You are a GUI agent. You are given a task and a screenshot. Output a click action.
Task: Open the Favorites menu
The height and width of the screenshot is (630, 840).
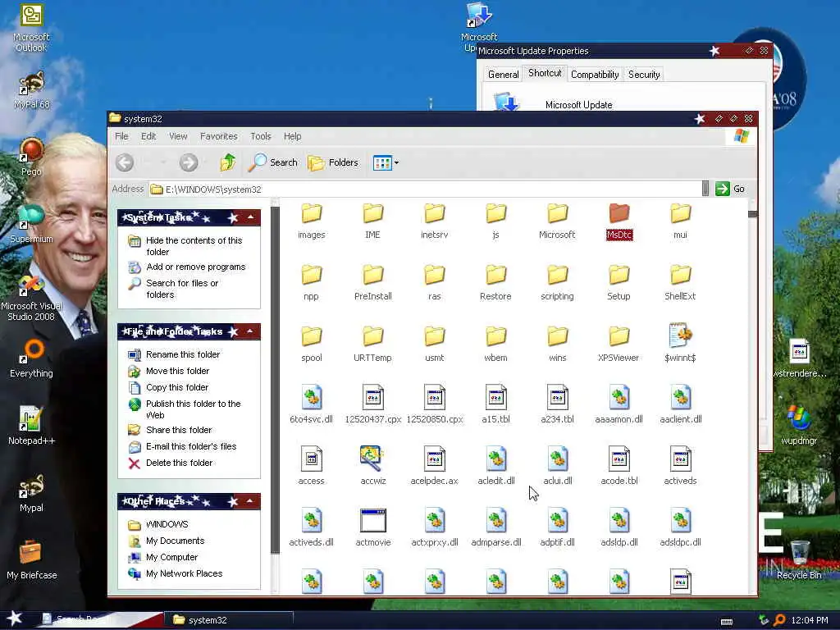(x=218, y=136)
